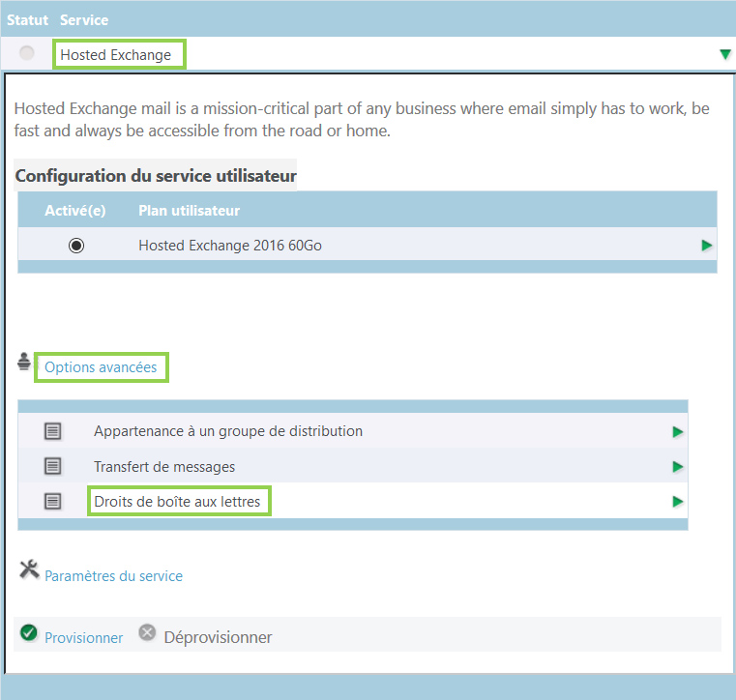Viewport: 736px width, 700px height.
Task: Click the green Provisionner checkmark icon
Action: click(29, 633)
